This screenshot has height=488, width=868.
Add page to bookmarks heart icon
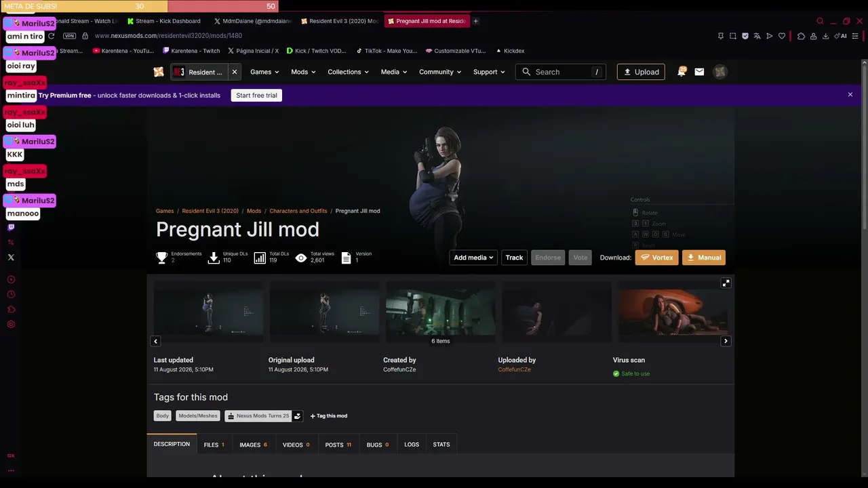click(x=782, y=36)
